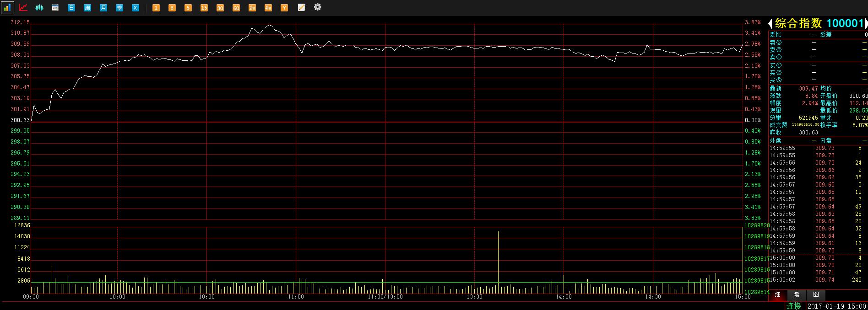Click the index code 100001
The width and height of the screenshot is (868, 310).
click(845, 23)
